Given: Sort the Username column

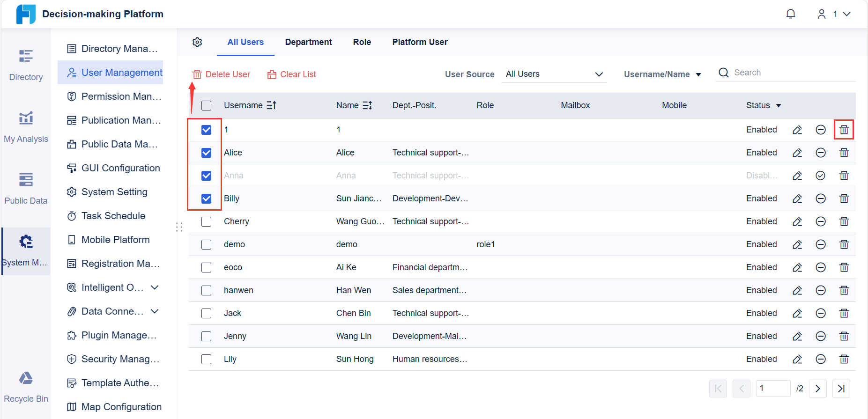Looking at the screenshot, I should point(272,105).
